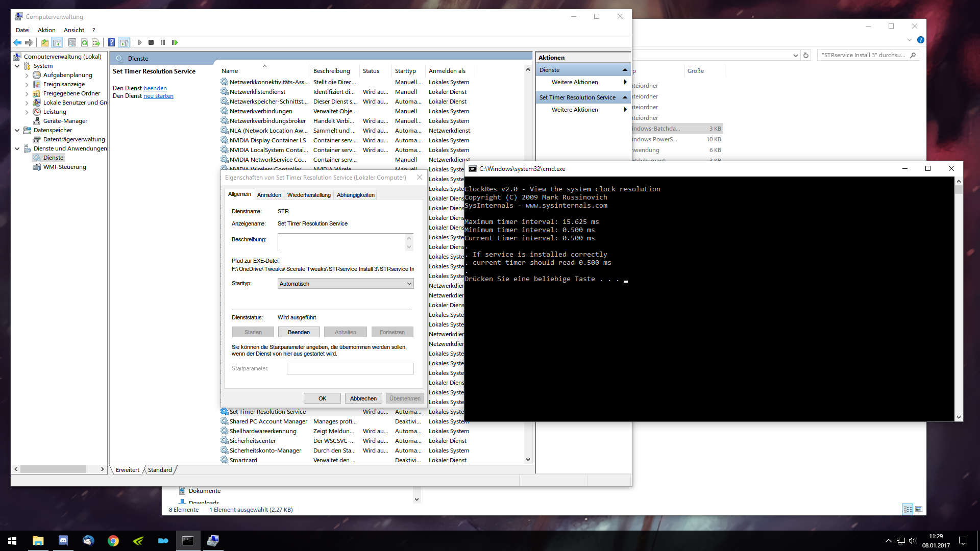Image resolution: width=980 pixels, height=551 pixels.
Task: Expand the Freigegebene Ordner tree node
Action: click(27, 93)
